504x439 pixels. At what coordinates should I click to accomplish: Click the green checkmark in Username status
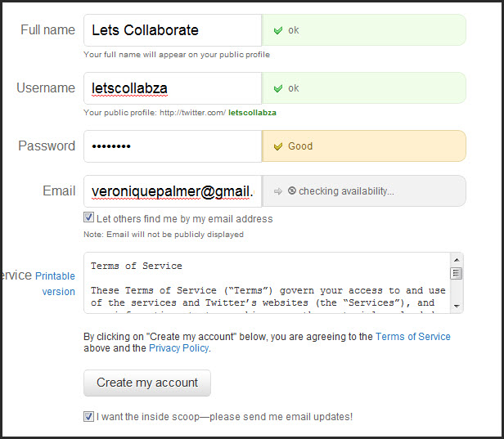(278, 88)
